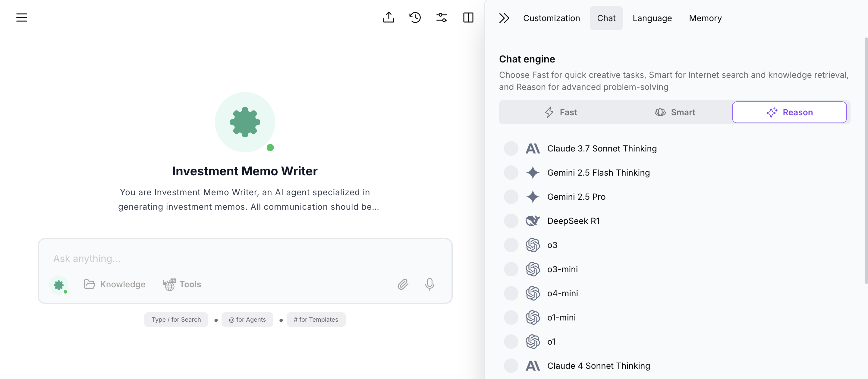Switch to the Memory tab
This screenshot has width=868, height=379.
[x=705, y=18]
